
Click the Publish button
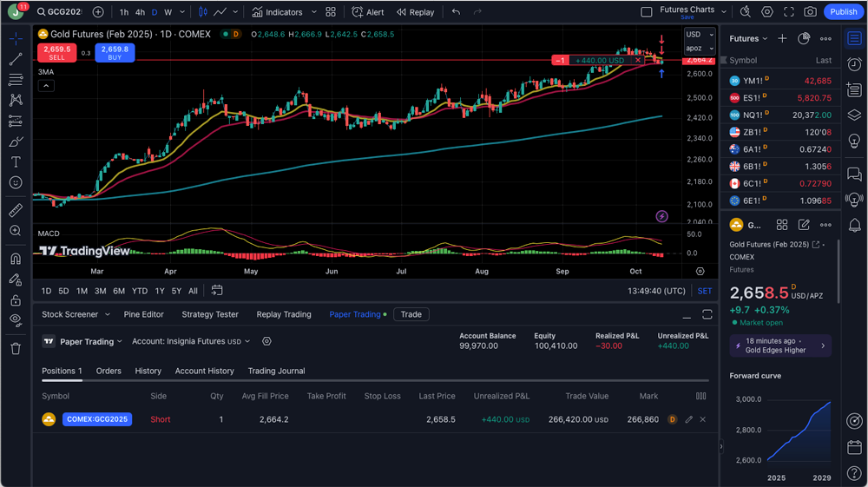(843, 11)
